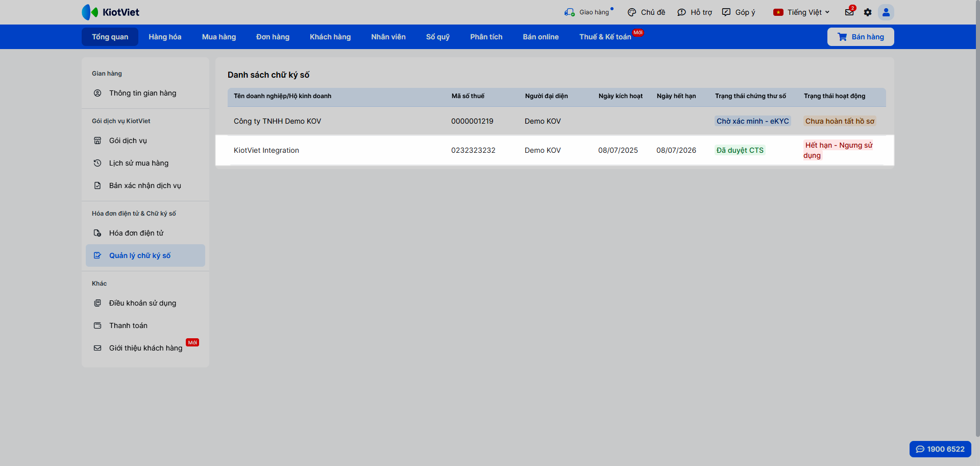Click the chat bubble icon beside 1900 6522
Image resolution: width=980 pixels, height=466 pixels.
(920, 449)
